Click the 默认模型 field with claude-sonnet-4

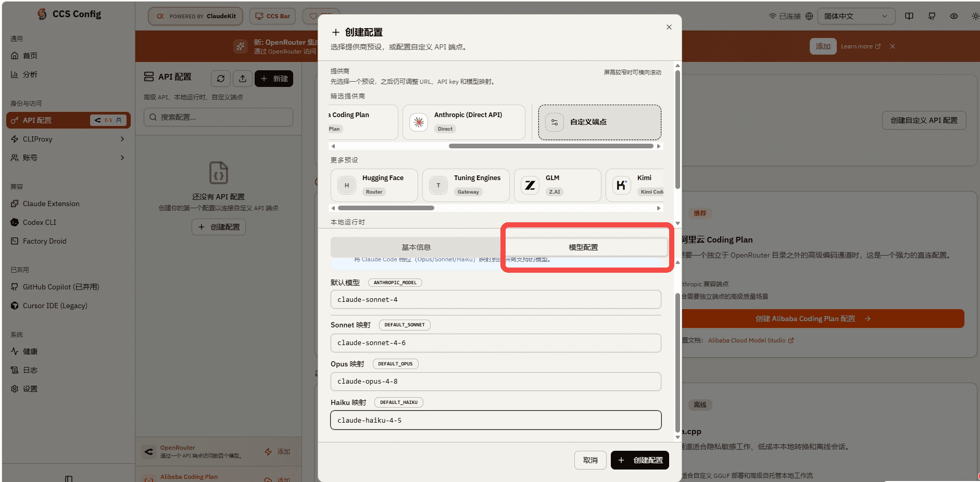pos(496,300)
